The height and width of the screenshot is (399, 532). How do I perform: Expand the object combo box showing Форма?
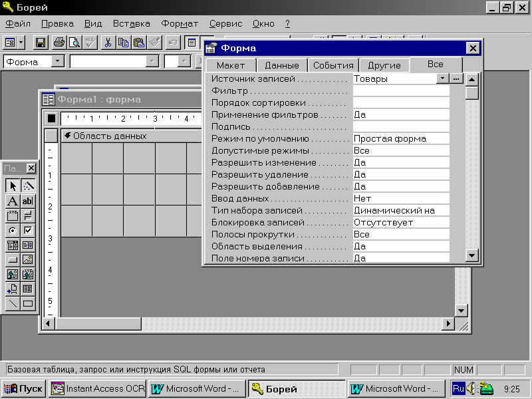(x=58, y=61)
